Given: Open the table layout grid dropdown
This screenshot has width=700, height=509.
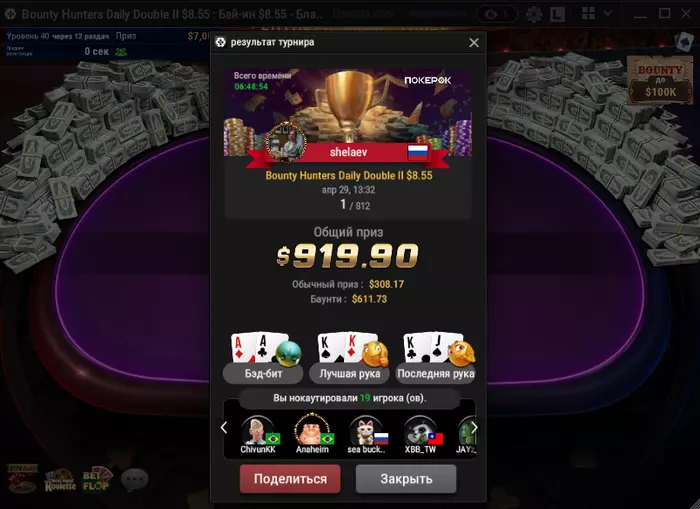Looking at the screenshot, I should click(x=597, y=14).
